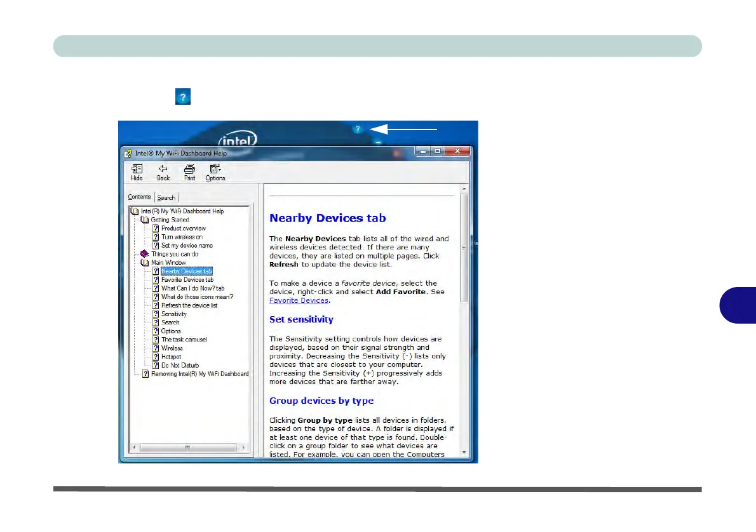Open Removing Intel(R) My WiFi Dashboard topic
Screen dimensions: 756x532
199,374
